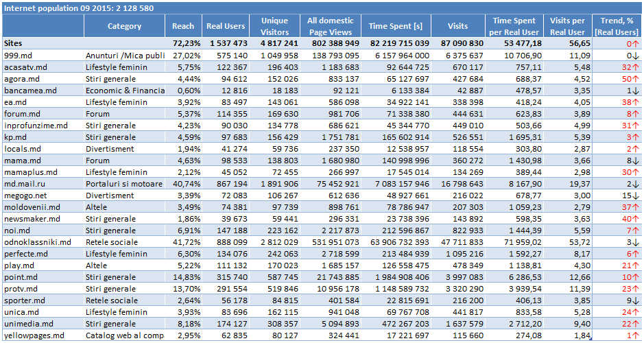Viewport: 644px width, 343px height.
Task: Click the megogo.net site cell
Action: [x=43, y=196]
